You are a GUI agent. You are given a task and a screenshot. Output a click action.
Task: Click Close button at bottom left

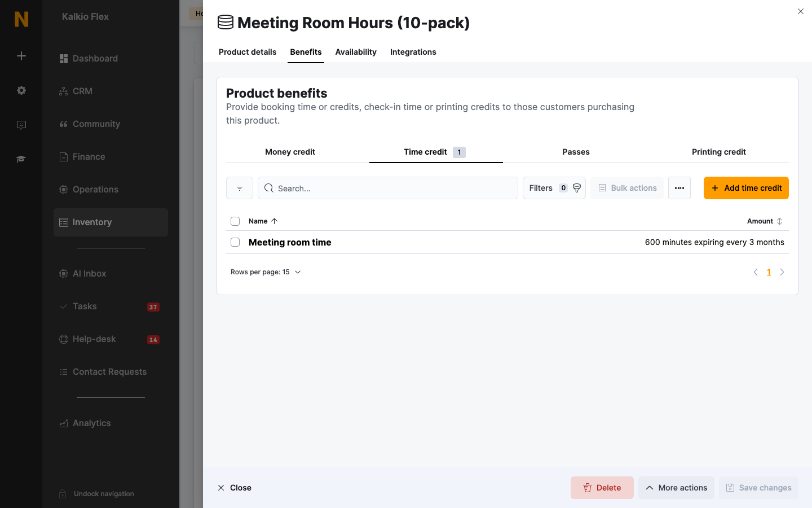(235, 488)
